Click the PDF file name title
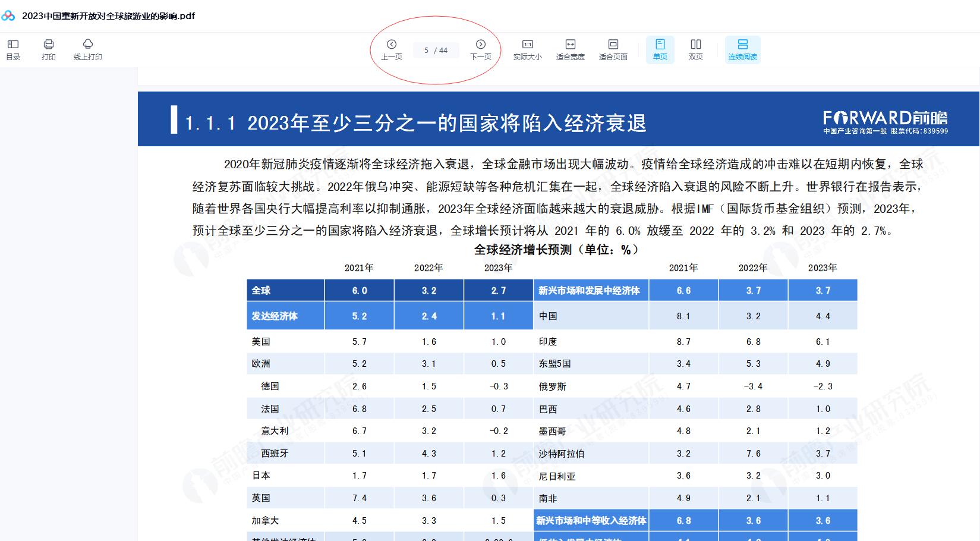980x541 pixels. 108,16
